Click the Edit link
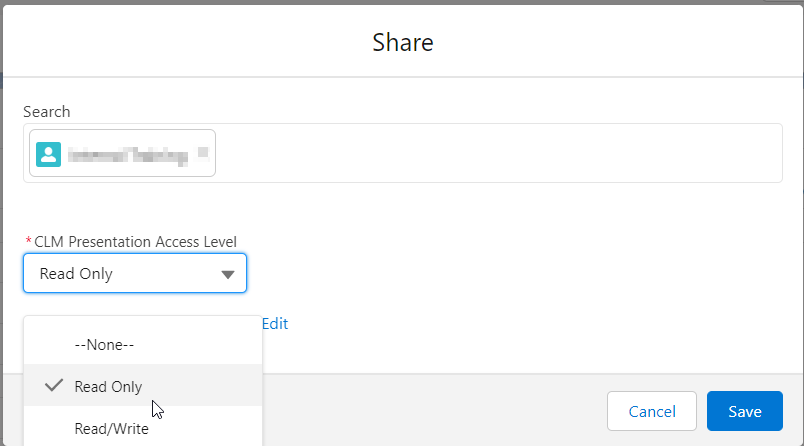This screenshot has width=804, height=446. tap(275, 323)
